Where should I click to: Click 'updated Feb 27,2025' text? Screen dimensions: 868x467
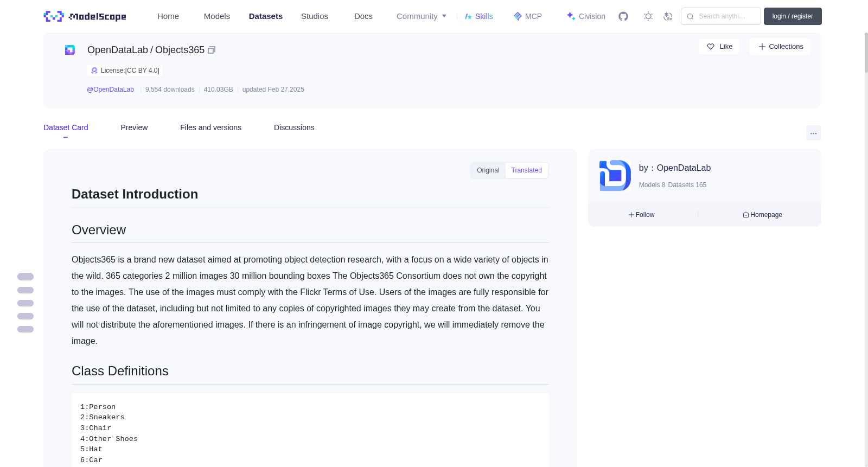(x=273, y=89)
